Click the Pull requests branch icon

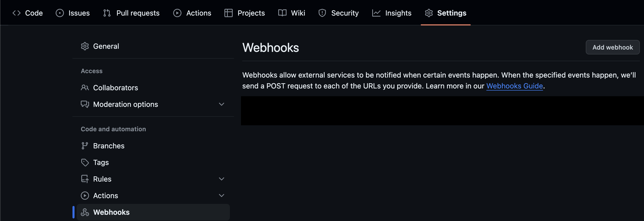[107, 13]
